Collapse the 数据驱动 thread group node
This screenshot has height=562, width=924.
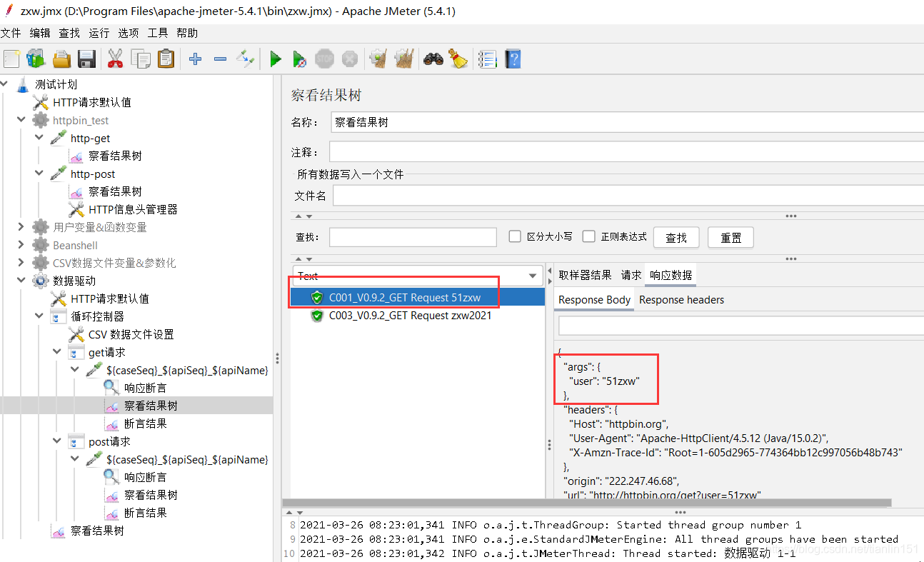(21, 281)
